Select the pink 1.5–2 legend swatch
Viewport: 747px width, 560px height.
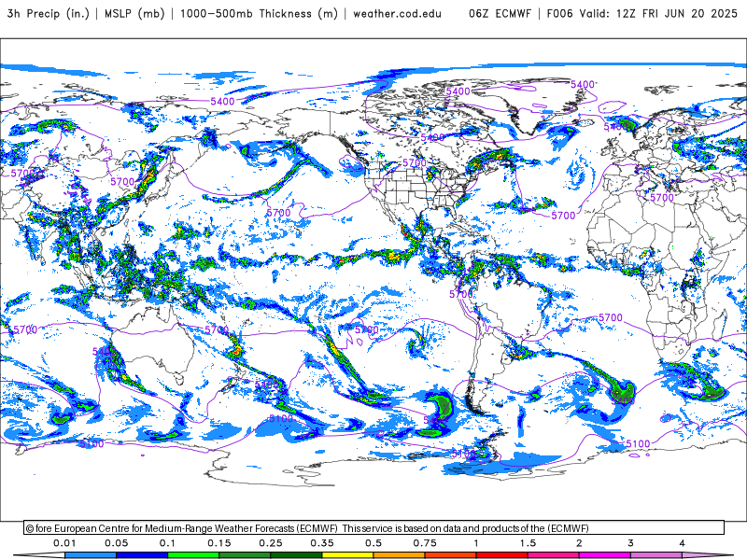[554, 555]
